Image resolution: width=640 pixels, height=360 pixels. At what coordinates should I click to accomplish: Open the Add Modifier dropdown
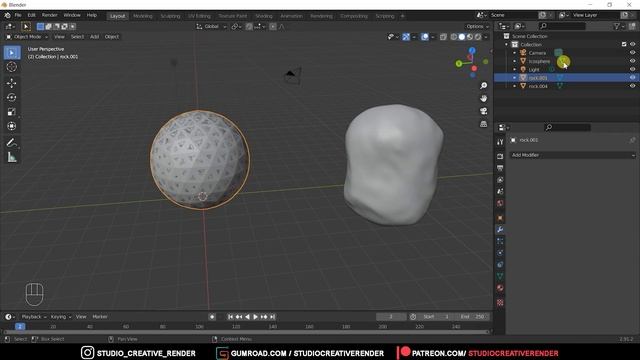pos(573,155)
